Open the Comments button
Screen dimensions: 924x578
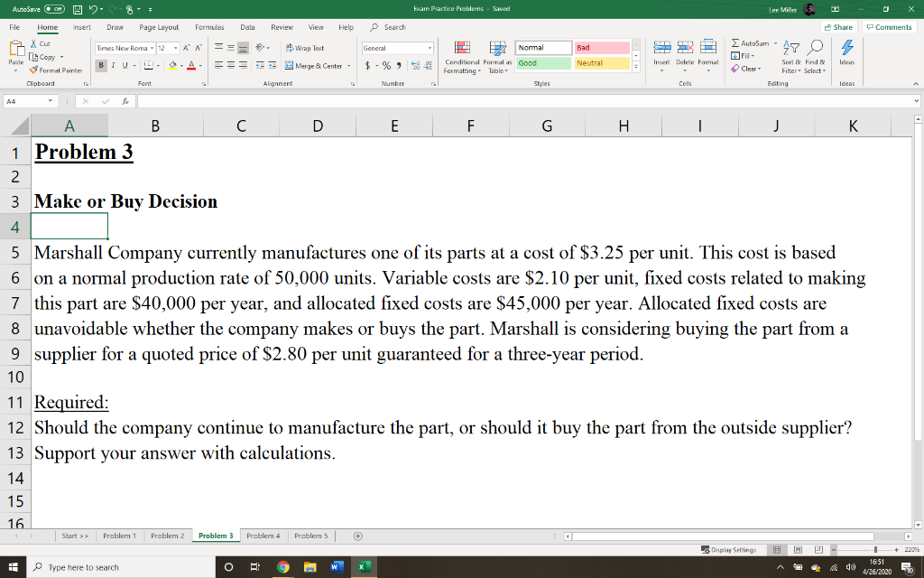click(x=889, y=27)
